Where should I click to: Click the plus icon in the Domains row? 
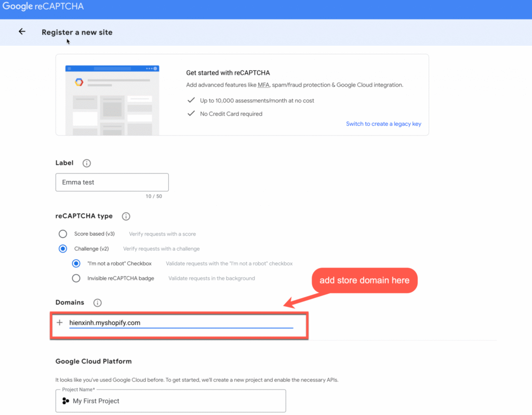coord(60,323)
